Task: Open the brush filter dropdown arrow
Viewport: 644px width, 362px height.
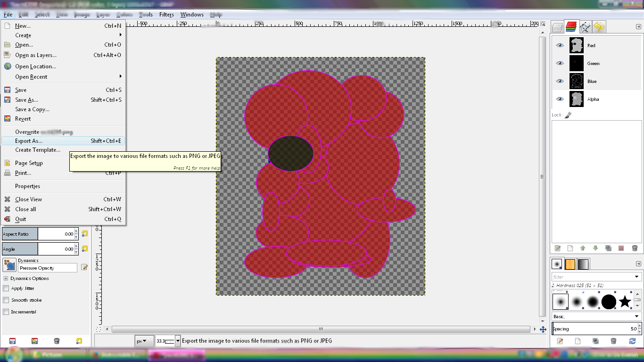Action: pyautogui.click(x=637, y=277)
